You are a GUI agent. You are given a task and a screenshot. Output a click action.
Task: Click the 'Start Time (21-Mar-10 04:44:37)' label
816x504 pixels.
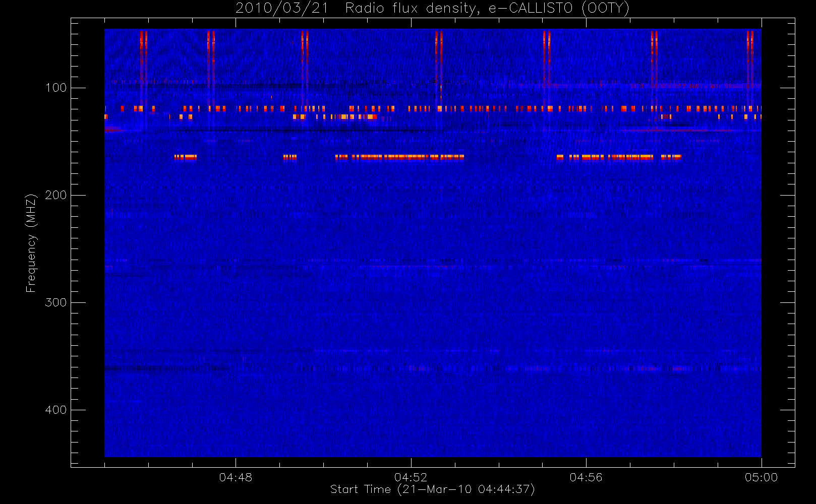pyautogui.click(x=432, y=489)
